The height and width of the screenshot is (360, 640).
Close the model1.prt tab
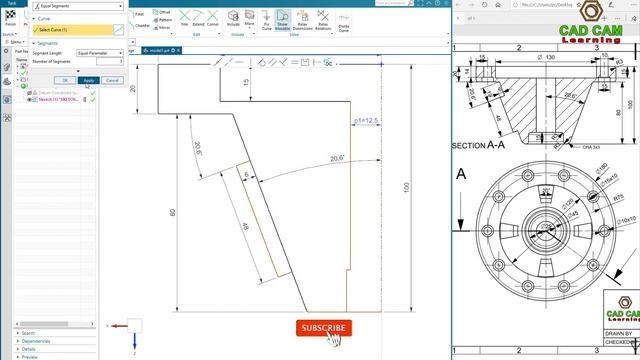pos(178,50)
